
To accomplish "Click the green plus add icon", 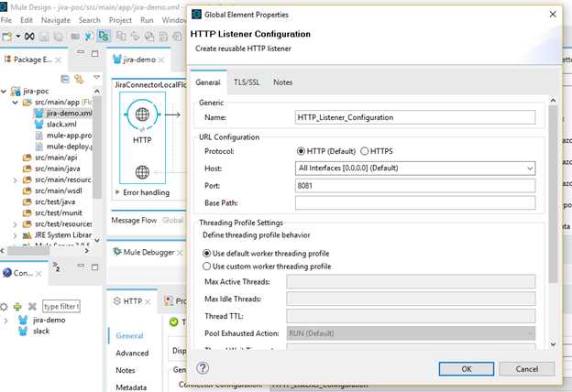I will 17,306.
